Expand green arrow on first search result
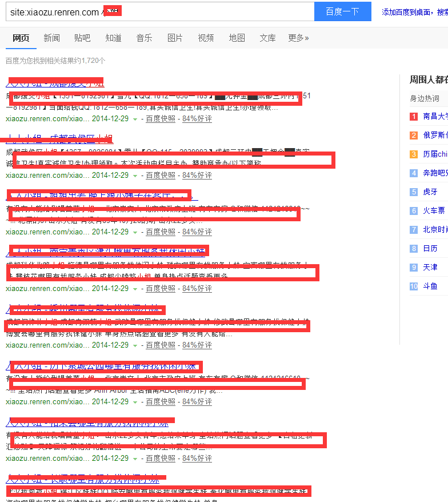The image size is (448, 502). pos(135,119)
